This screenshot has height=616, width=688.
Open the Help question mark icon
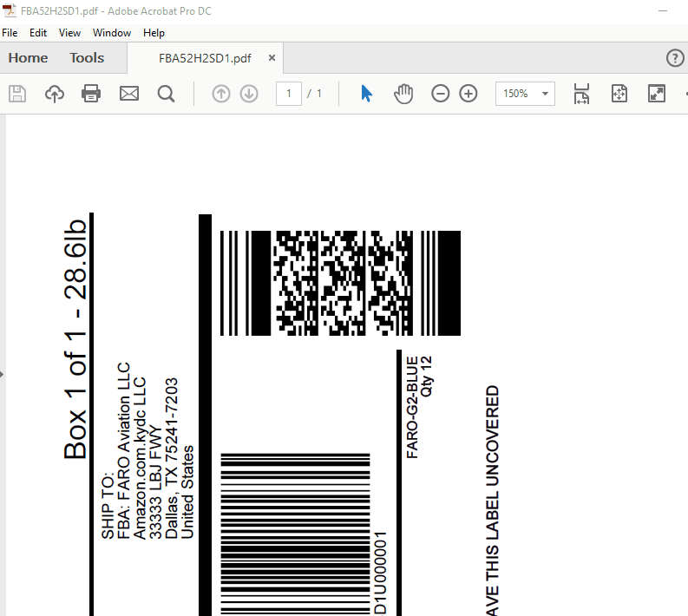coord(675,58)
